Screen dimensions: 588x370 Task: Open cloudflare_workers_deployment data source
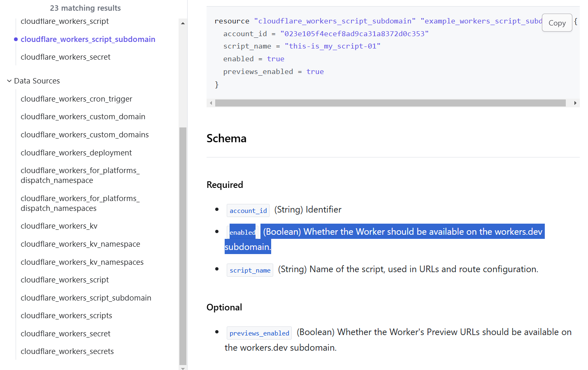(76, 153)
